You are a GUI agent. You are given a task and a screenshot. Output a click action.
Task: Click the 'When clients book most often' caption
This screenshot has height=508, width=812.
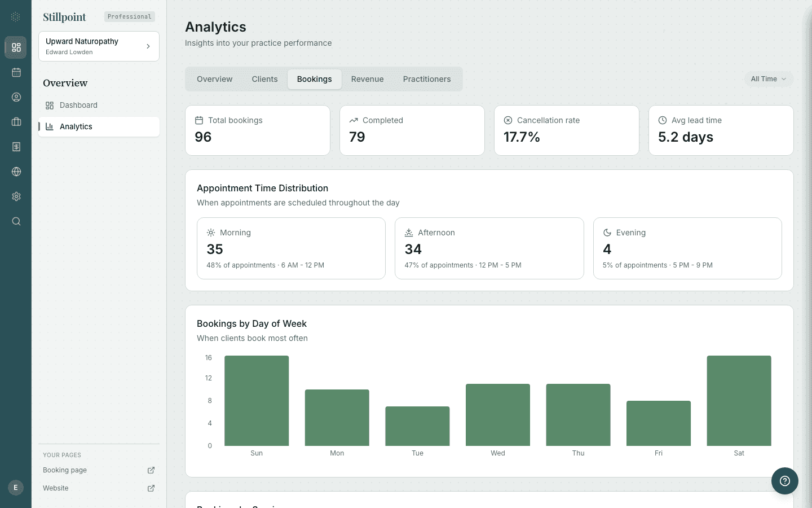point(252,338)
